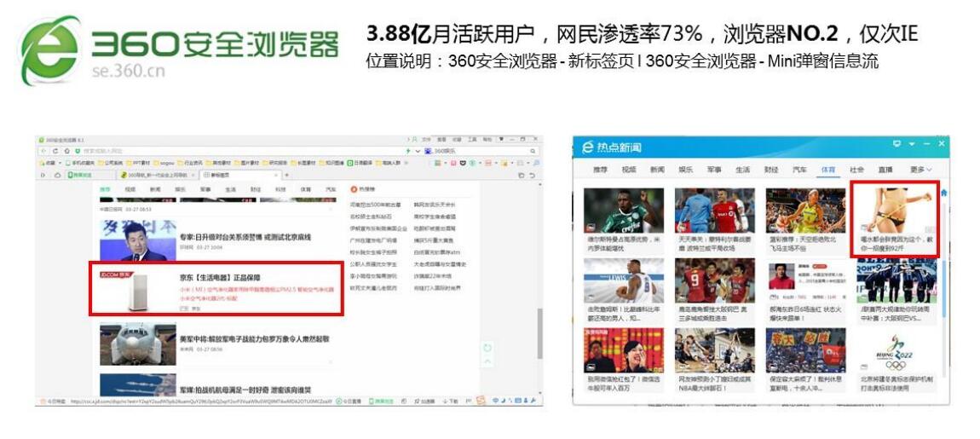Click the browser page vertical scrollbar

(x=539, y=334)
